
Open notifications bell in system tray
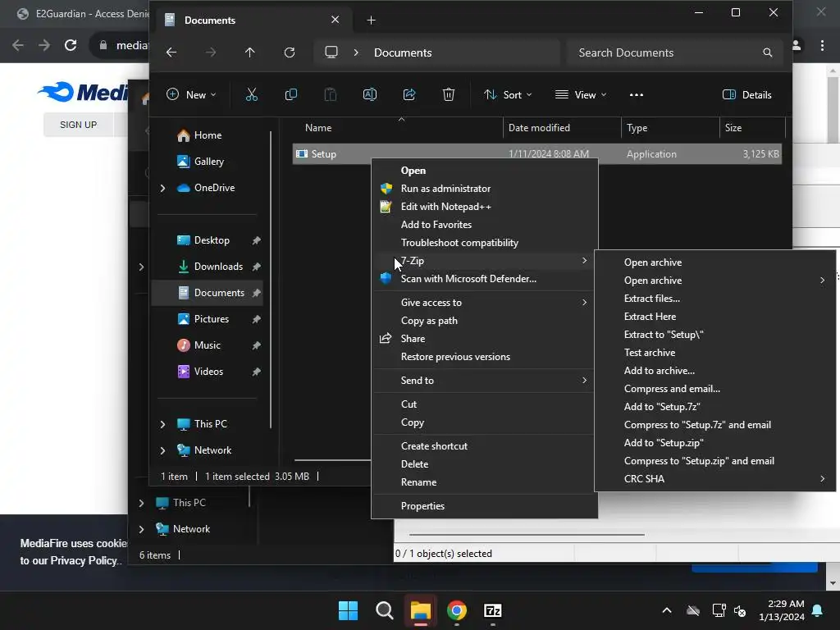818,610
